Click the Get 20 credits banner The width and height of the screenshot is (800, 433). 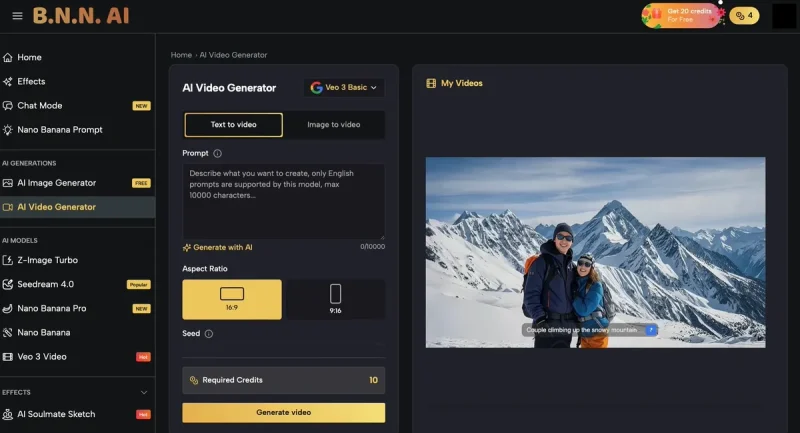coord(681,16)
